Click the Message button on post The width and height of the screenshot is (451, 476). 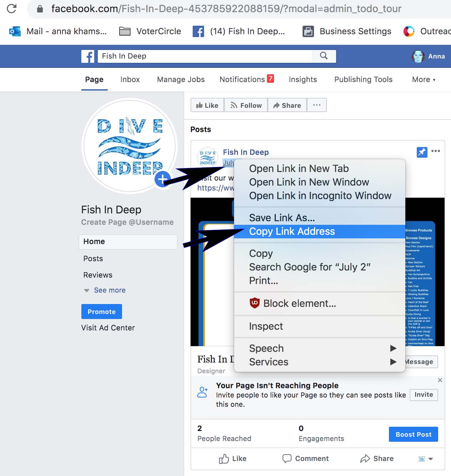[421, 362]
